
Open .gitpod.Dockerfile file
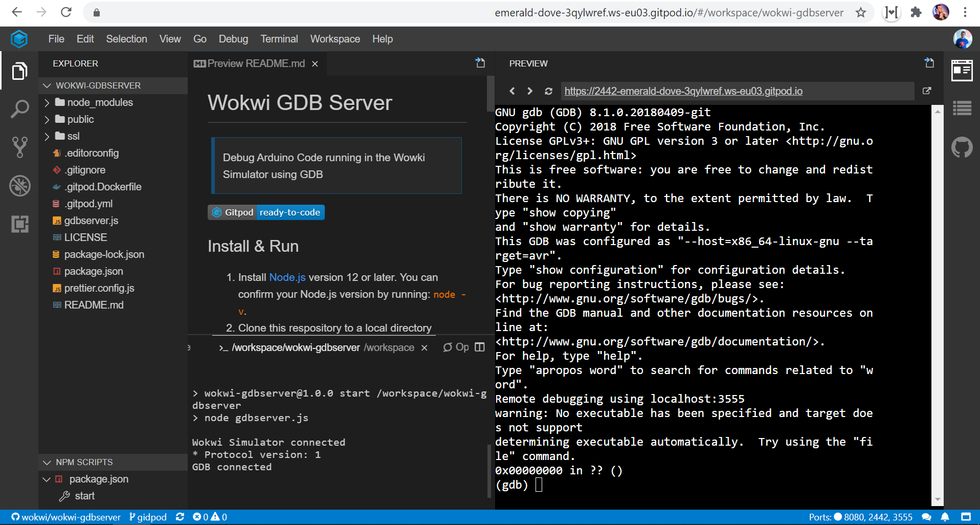[103, 187]
